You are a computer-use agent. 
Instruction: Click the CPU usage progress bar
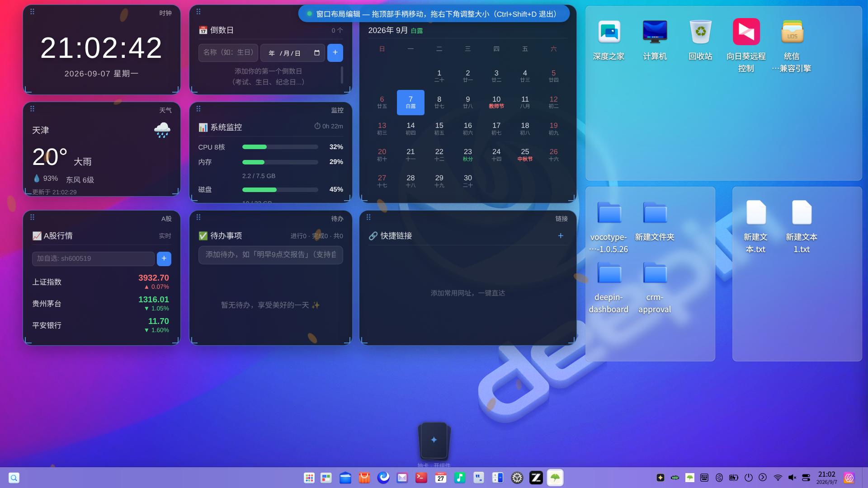click(x=280, y=147)
